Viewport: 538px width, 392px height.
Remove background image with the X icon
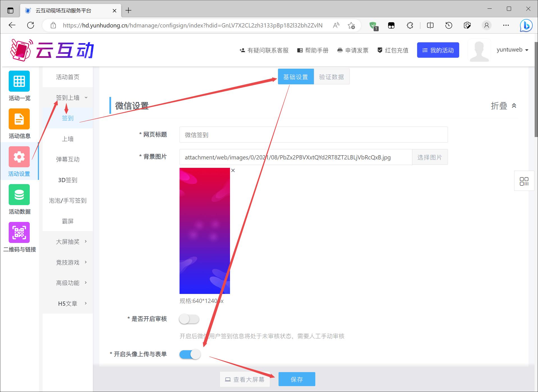pos(233,170)
